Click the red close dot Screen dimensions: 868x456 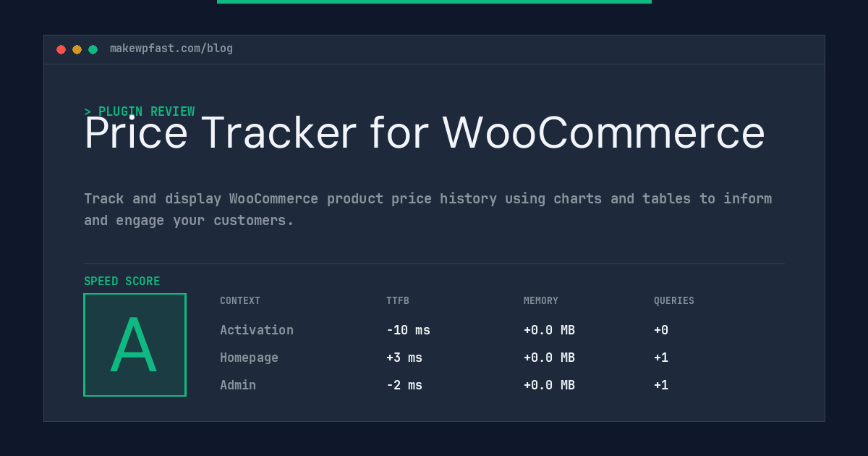(x=61, y=49)
